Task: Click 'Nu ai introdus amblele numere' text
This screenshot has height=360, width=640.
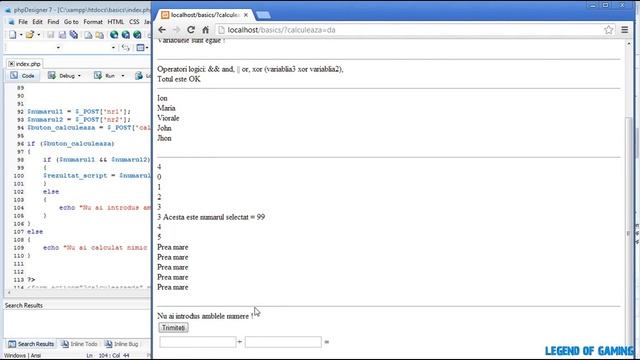Action: (205, 316)
